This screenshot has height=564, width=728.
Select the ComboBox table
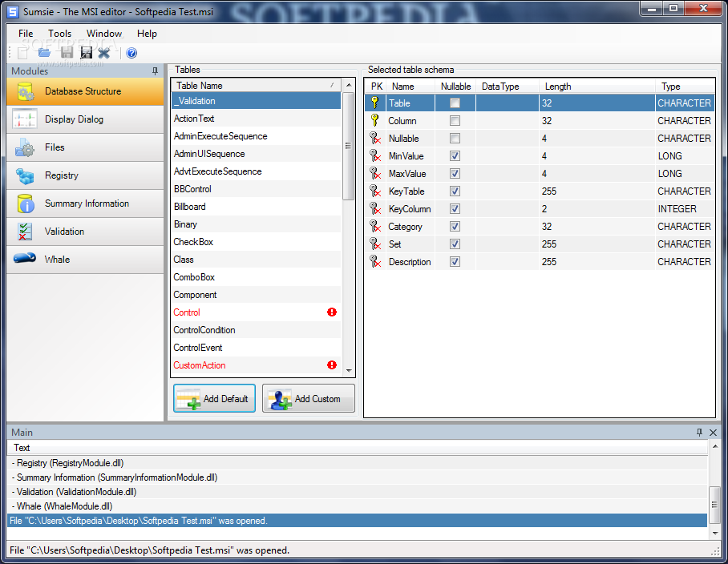click(257, 277)
